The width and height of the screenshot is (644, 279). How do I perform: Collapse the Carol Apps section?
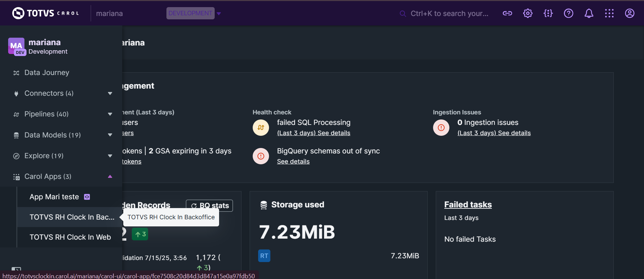[x=110, y=176]
